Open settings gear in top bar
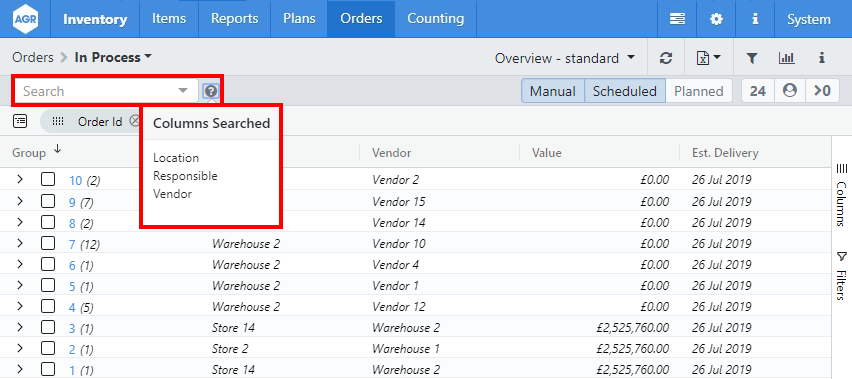 [717, 19]
